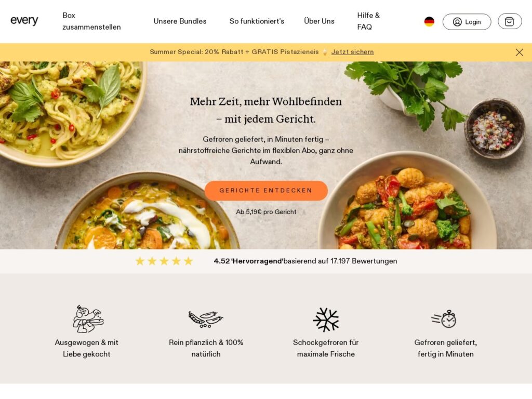
Task: Open Über Uns page
Action: click(x=319, y=21)
